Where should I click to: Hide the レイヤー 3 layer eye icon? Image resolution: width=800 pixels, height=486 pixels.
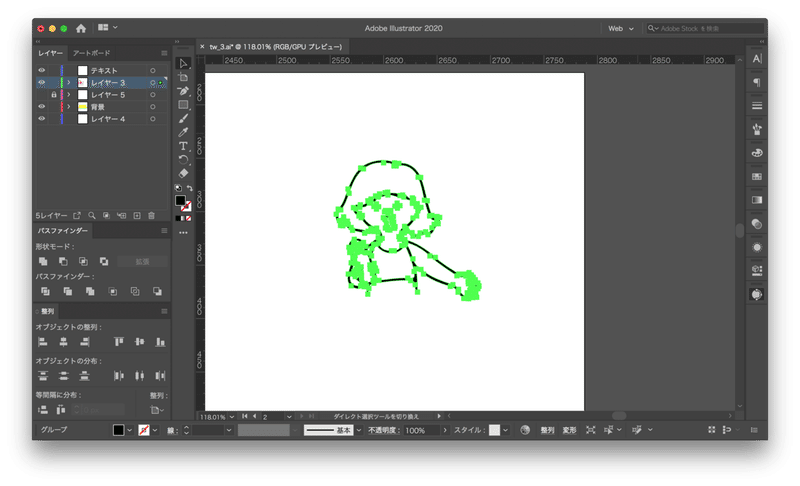click(42, 83)
